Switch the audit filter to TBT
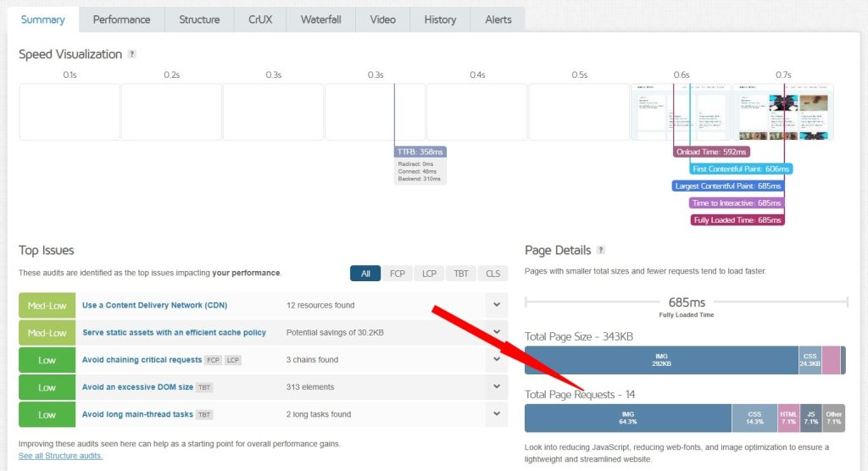 tap(460, 274)
